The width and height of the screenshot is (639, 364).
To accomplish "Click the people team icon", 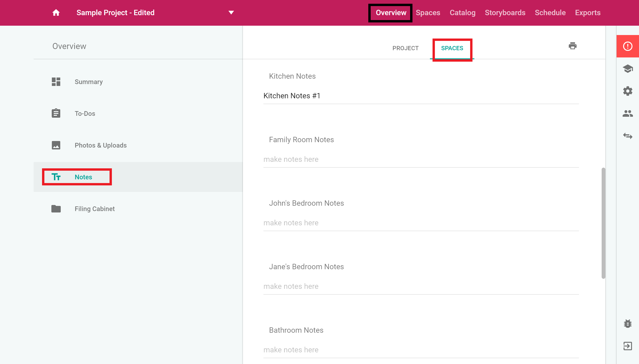I will 628,113.
